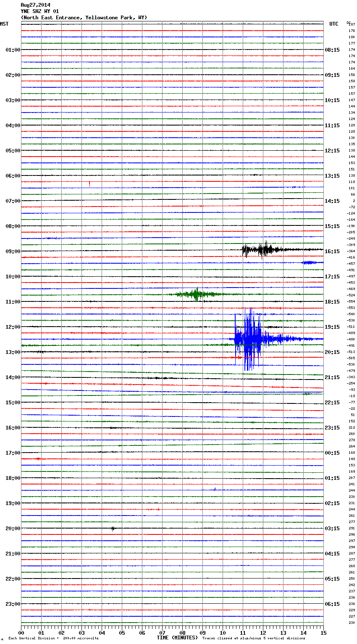The height and width of the screenshot is (644, 357).
Task: Click the 13 tick on the minutes axis
Action: click(283, 633)
